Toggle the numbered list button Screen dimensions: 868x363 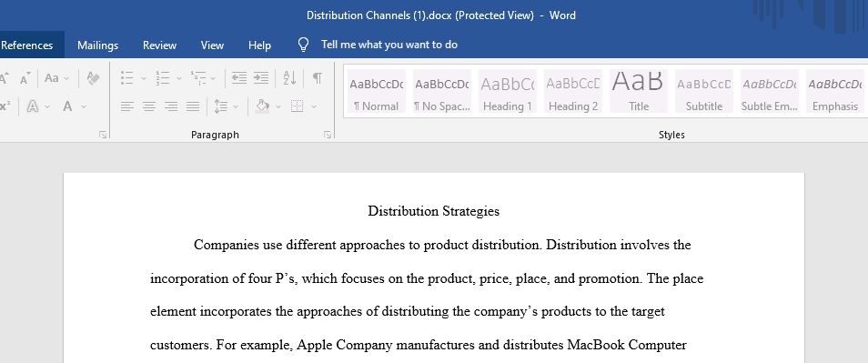click(162, 78)
